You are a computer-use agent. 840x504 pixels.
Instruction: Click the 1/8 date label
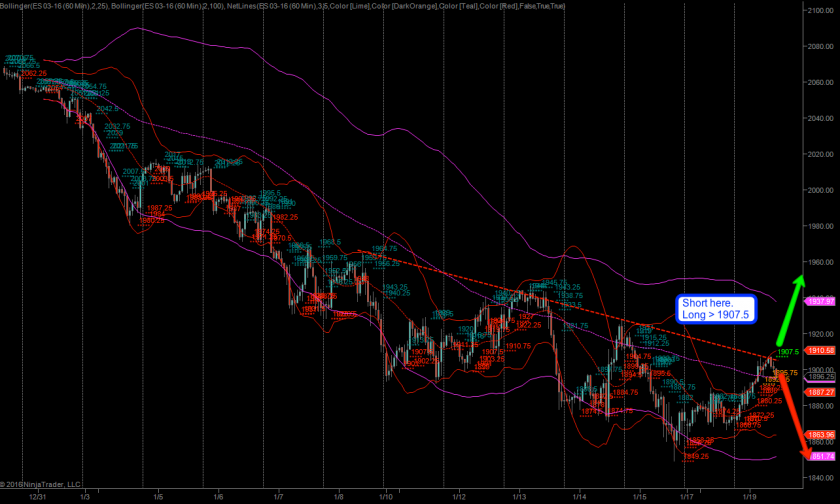338,497
